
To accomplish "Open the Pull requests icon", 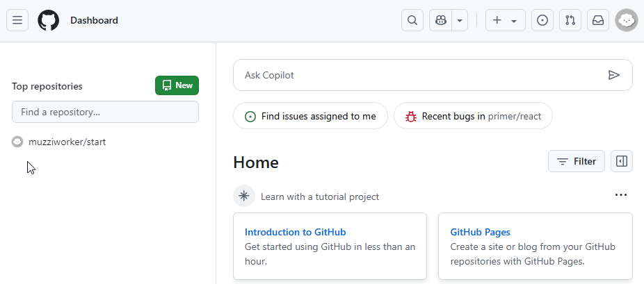I will coord(570,20).
